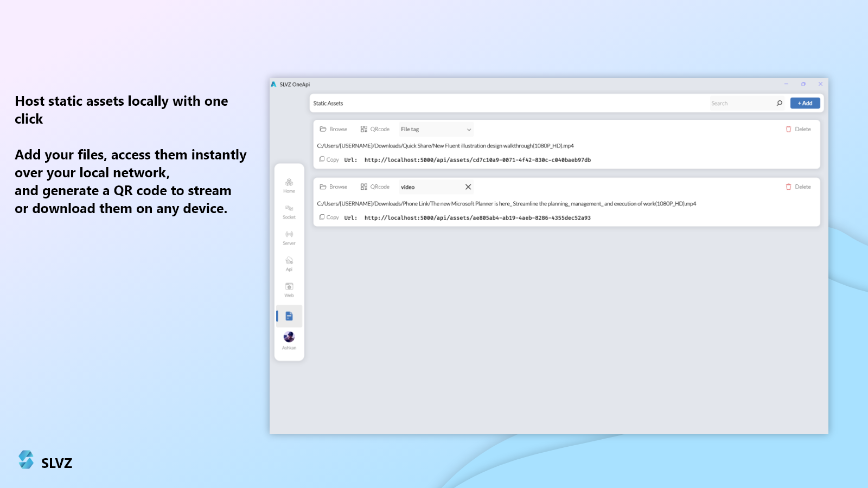Browse for the first asset file
Image resolution: width=868 pixels, height=488 pixels.
click(334, 130)
